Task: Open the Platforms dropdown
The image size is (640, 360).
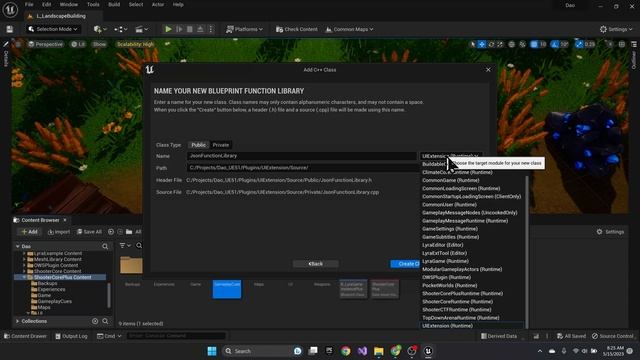Action: 244,29
